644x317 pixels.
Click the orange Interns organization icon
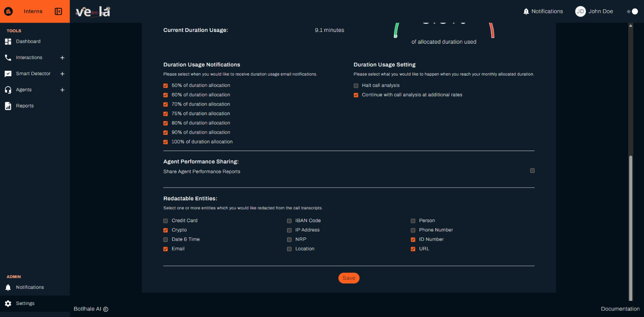click(8, 11)
